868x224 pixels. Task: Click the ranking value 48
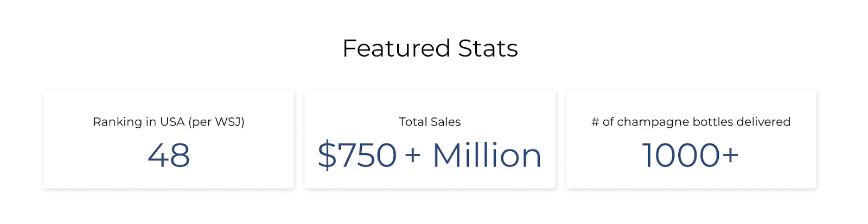[x=169, y=155]
